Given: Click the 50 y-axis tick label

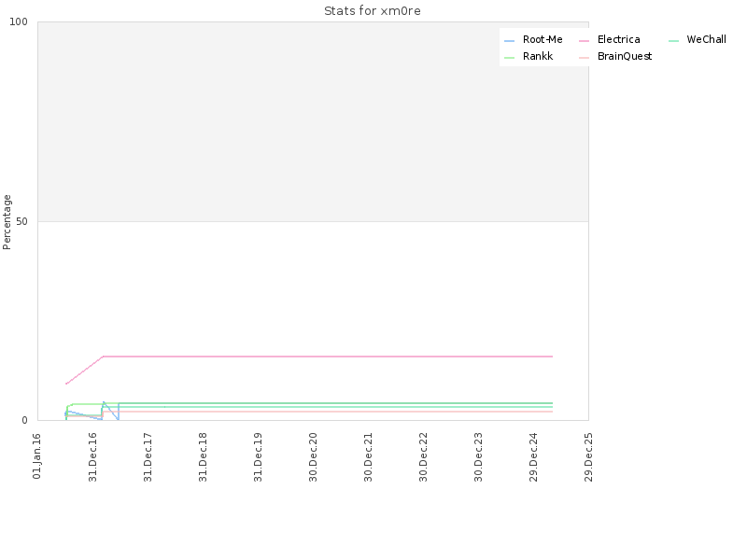Looking at the screenshot, I should (21, 222).
